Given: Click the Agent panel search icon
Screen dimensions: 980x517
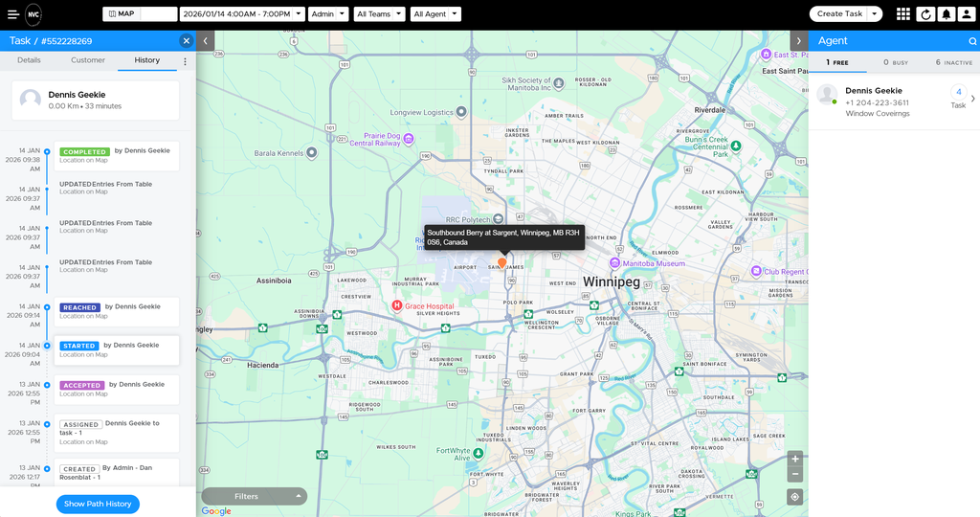Looking at the screenshot, I should [x=972, y=41].
